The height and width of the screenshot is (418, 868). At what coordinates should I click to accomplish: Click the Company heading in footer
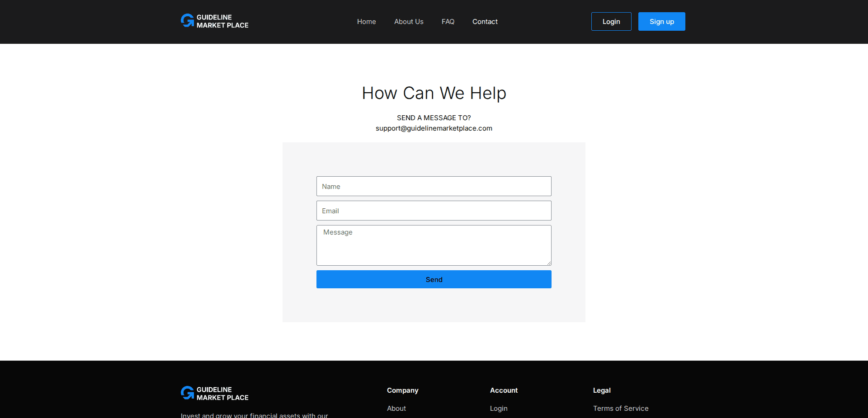(402, 390)
